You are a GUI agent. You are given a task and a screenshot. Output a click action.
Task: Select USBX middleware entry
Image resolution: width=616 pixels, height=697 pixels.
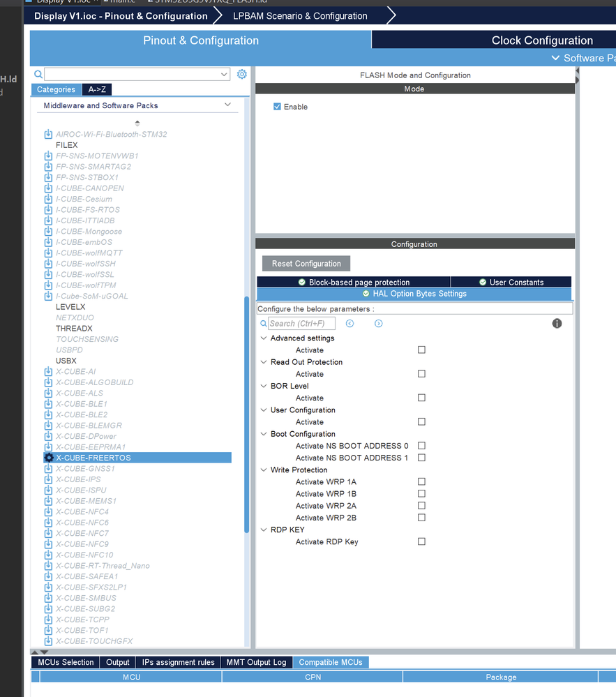tap(66, 361)
